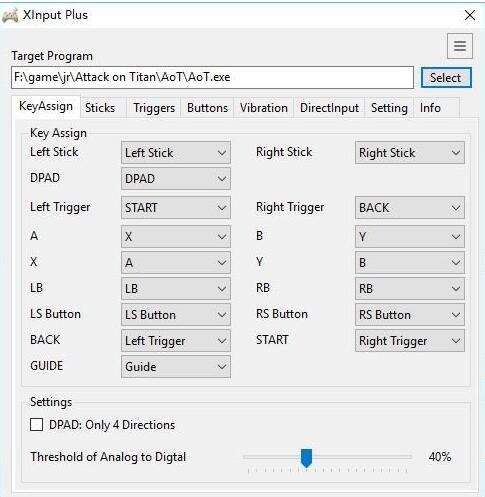
Task: Click the Target Program label
Action: [x=52, y=56]
